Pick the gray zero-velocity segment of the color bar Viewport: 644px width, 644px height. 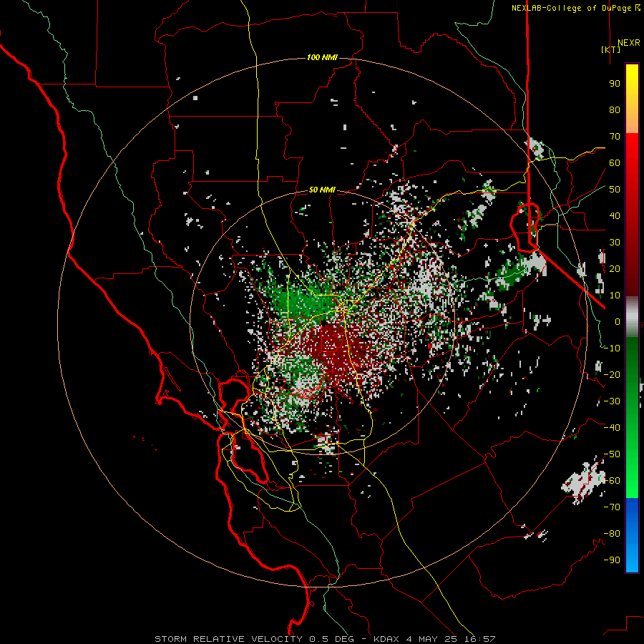click(632, 317)
